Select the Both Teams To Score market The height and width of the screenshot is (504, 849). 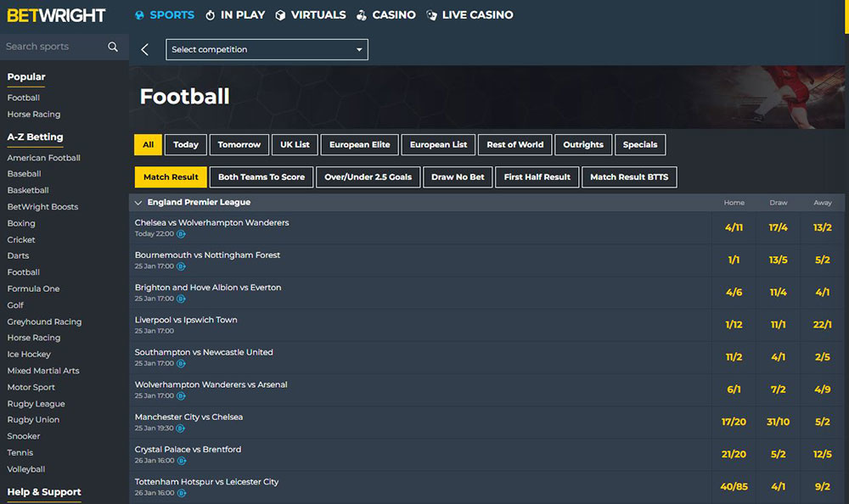click(x=261, y=177)
